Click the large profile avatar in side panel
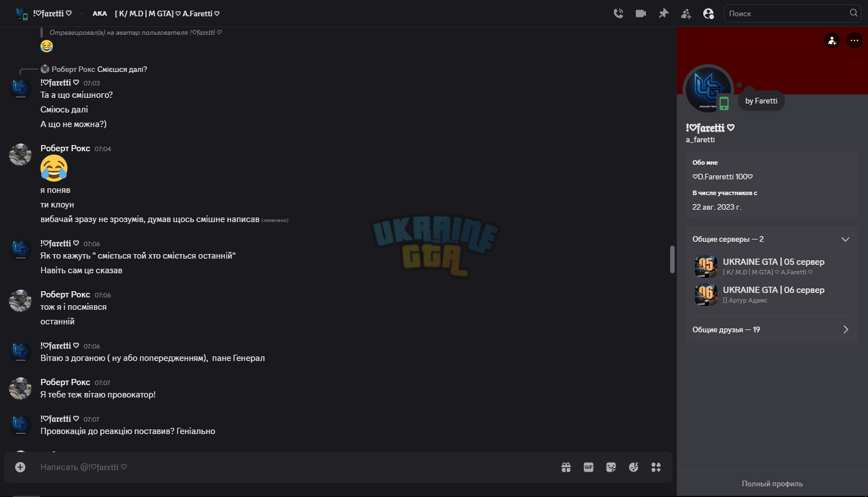 tap(708, 89)
